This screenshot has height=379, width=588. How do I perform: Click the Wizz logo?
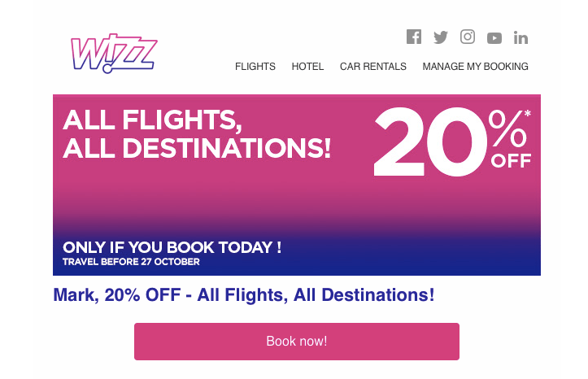[113, 54]
